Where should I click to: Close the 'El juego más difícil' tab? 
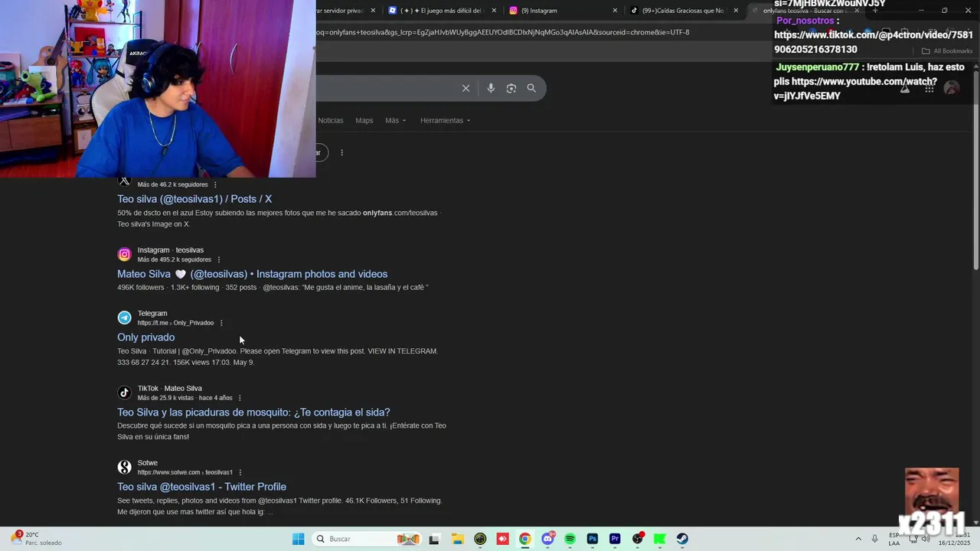[x=494, y=11]
